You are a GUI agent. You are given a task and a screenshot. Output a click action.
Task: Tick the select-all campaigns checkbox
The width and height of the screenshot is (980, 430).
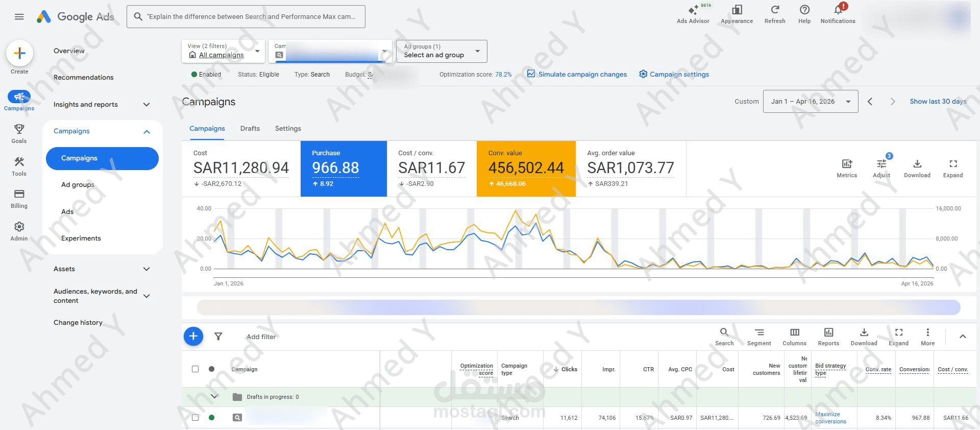coord(195,369)
